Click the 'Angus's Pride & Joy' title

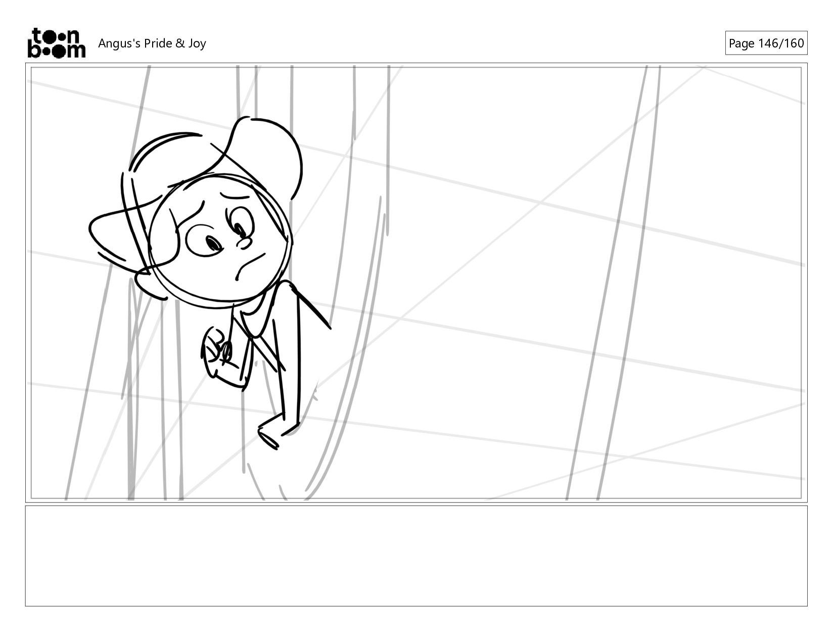pos(152,43)
